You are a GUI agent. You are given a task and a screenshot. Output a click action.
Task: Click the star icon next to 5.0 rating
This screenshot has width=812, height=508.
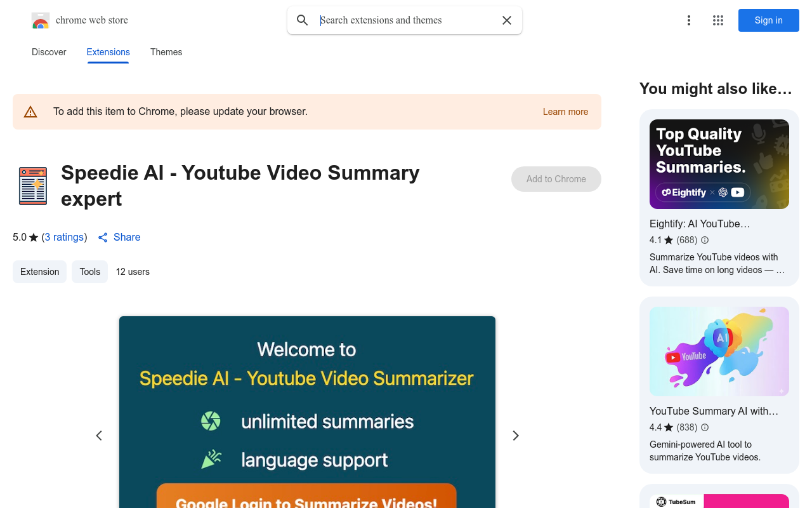34,237
